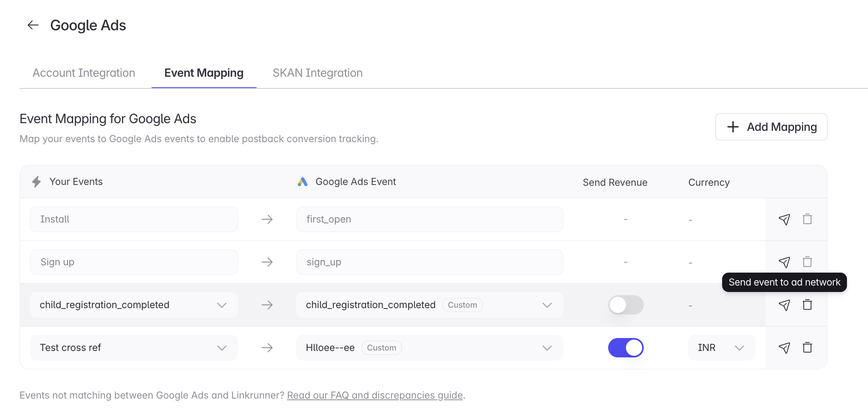Image resolution: width=868 pixels, height=420 pixels.
Task: Click the mapping arrow in child_registration_completed row
Action: click(267, 305)
